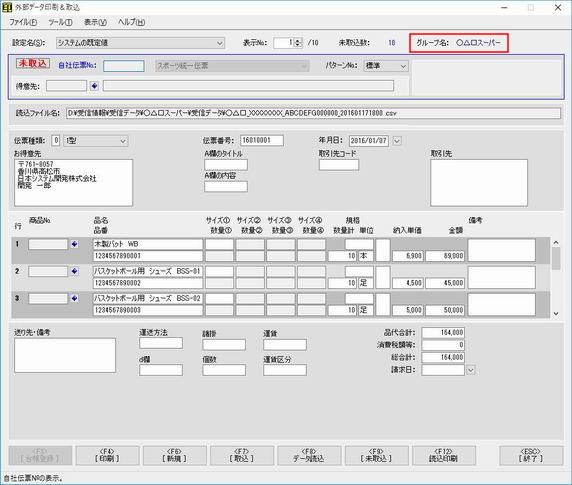Click the 取引先 text box
The height and width of the screenshot is (485, 572).
tap(479, 182)
